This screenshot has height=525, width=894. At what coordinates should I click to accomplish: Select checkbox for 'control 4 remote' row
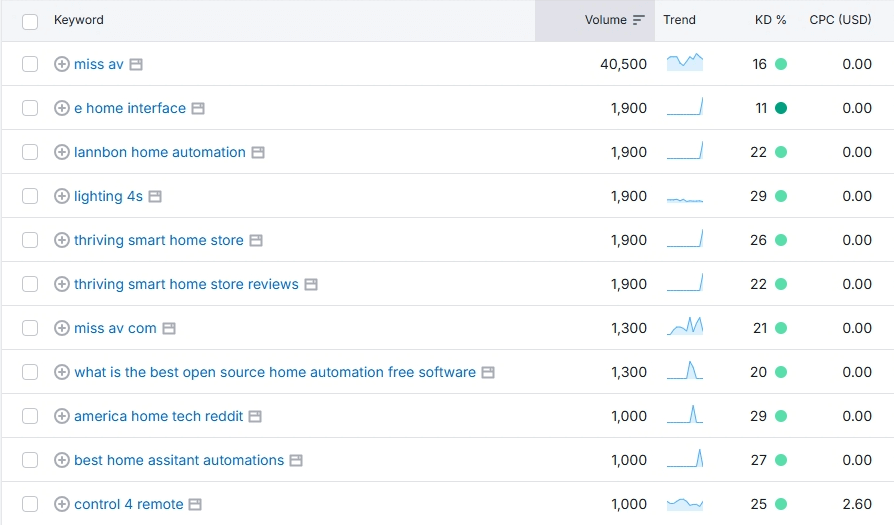click(x=30, y=504)
